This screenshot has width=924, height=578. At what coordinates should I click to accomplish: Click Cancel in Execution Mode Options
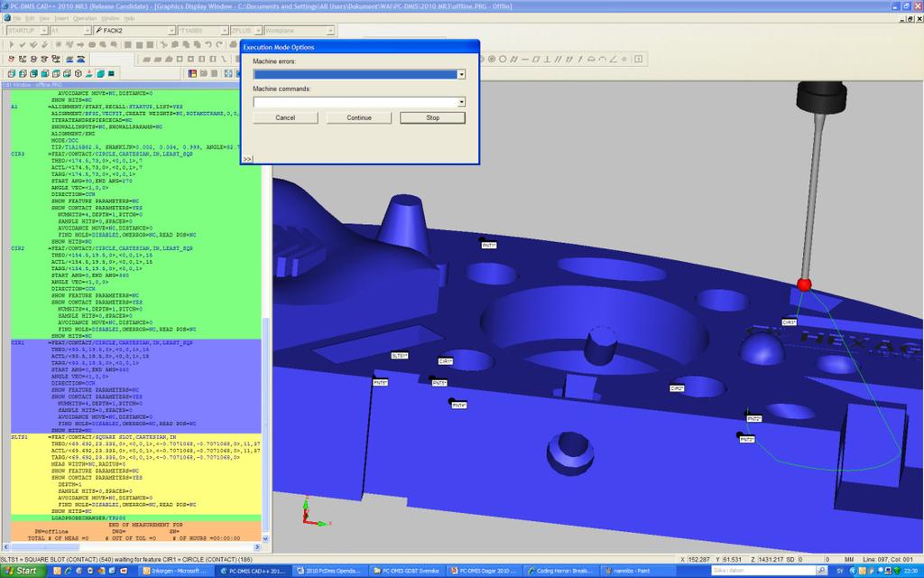click(285, 118)
